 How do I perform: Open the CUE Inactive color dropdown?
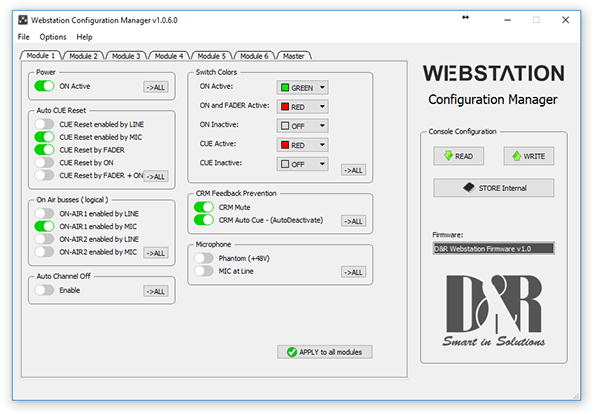coord(302,164)
